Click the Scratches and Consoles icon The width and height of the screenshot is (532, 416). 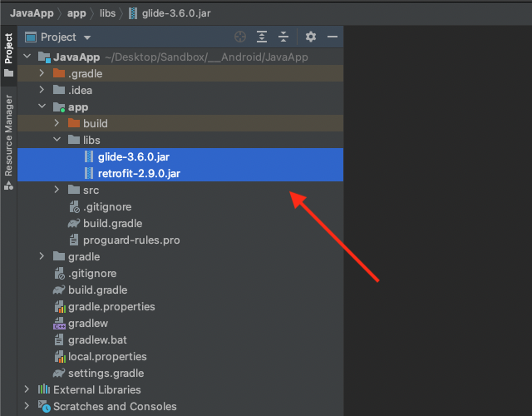coord(44,406)
